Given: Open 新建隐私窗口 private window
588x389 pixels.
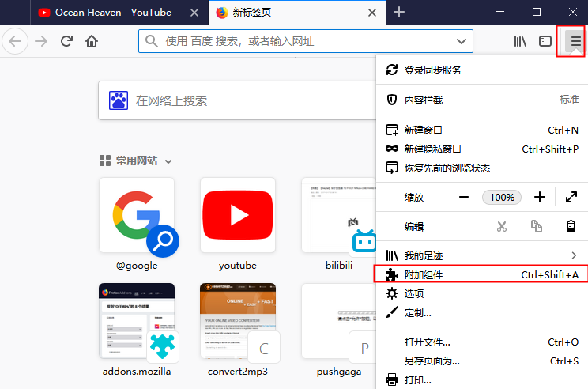Looking at the screenshot, I should pyautogui.click(x=482, y=149).
